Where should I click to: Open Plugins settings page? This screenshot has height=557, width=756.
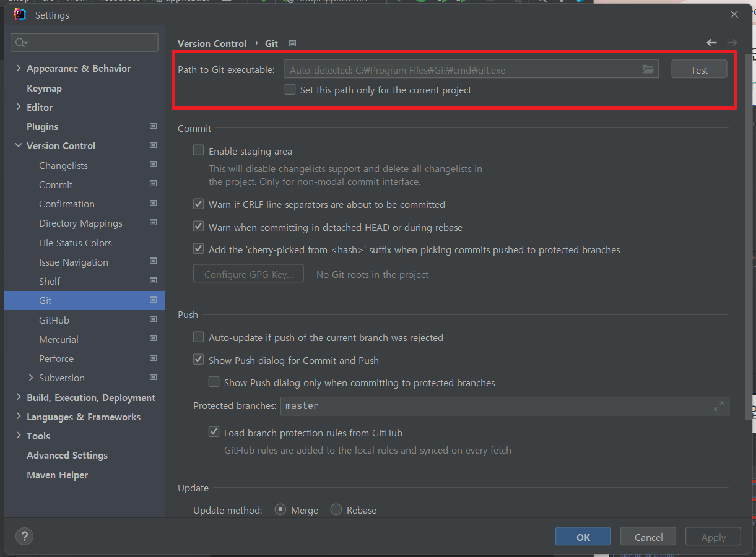coord(42,126)
